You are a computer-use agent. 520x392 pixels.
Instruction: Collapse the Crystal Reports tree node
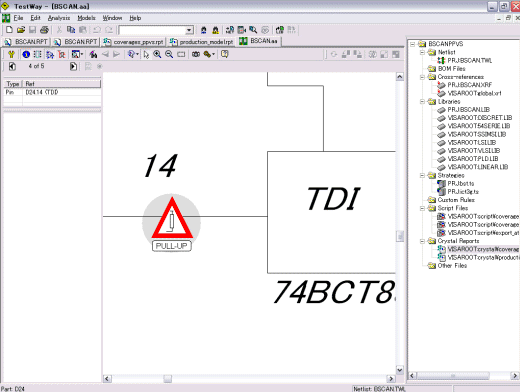click(x=422, y=241)
